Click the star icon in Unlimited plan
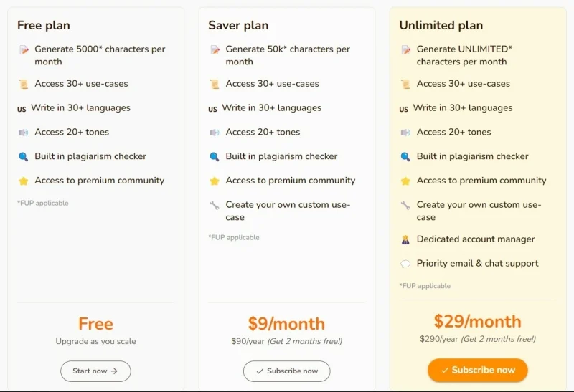The height and width of the screenshot is (392, 574). click(405, 181)
